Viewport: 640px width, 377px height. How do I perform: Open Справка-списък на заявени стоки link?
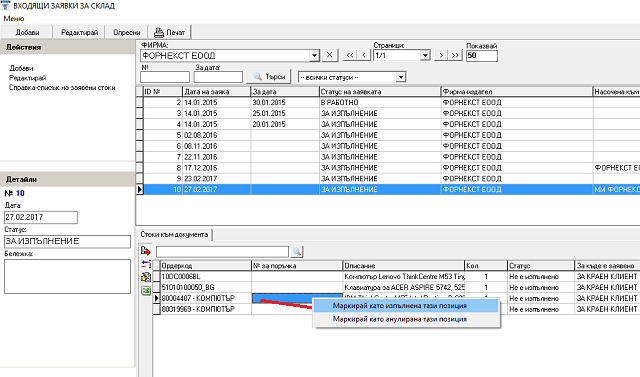point(62,88)
